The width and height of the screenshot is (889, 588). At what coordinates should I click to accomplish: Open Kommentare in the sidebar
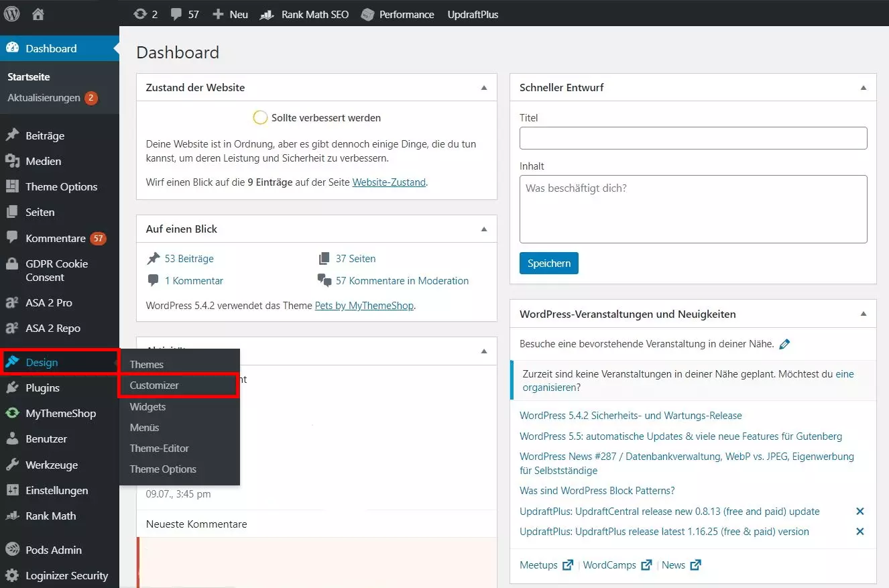point(60,238)
